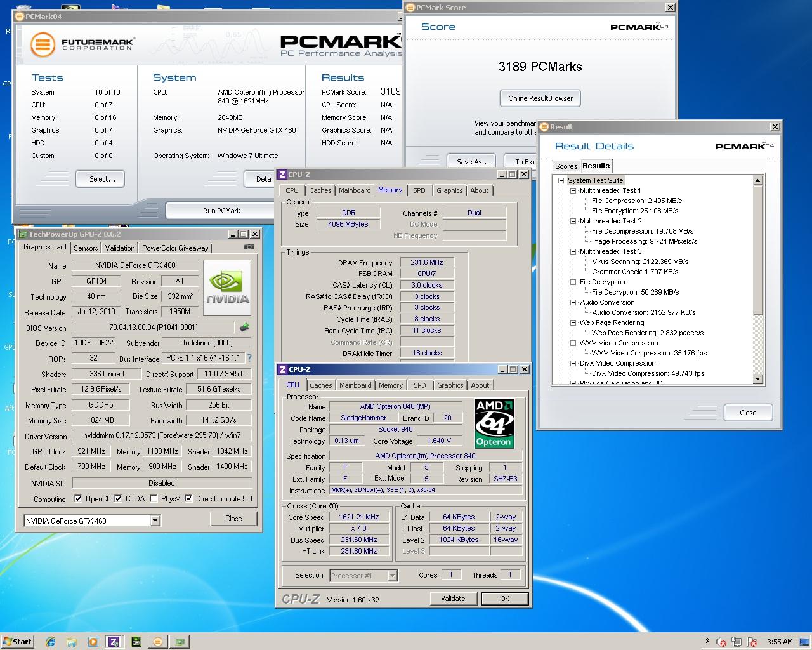Open the SPD tab in lower CPU-Z window

[x=420, y=385]
